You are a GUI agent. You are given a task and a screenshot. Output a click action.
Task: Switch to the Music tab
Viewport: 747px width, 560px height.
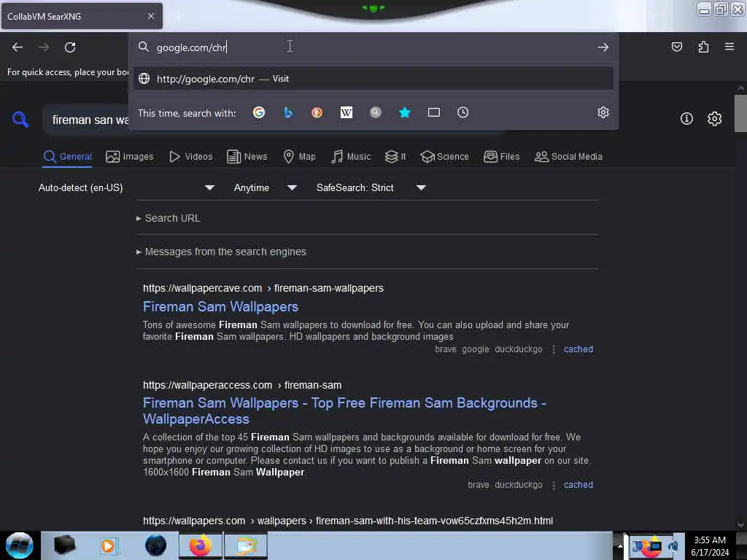(351, 157)
